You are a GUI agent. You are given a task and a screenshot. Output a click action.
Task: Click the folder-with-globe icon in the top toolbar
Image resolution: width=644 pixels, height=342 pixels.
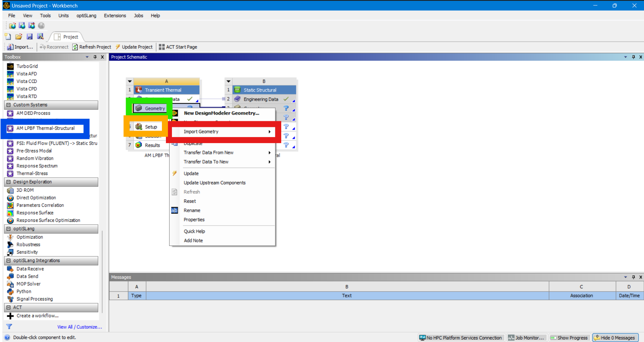click(x=12, y=26)
